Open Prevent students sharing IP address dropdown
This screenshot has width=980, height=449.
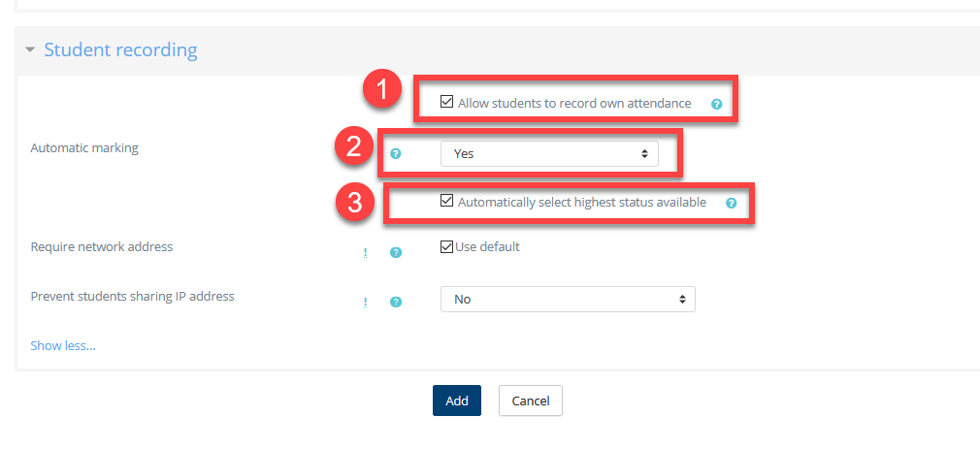(x=568, y=300)
